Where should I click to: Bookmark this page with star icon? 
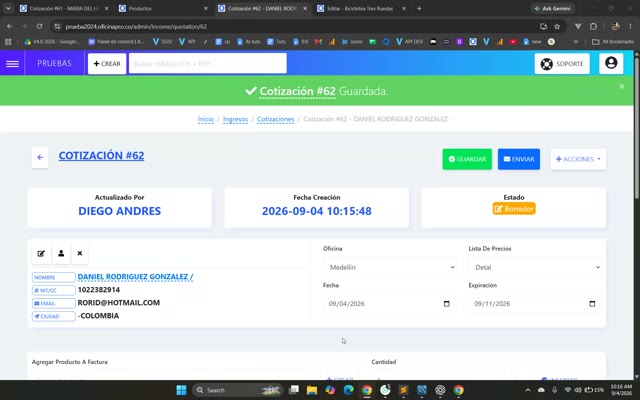point(557,27)
